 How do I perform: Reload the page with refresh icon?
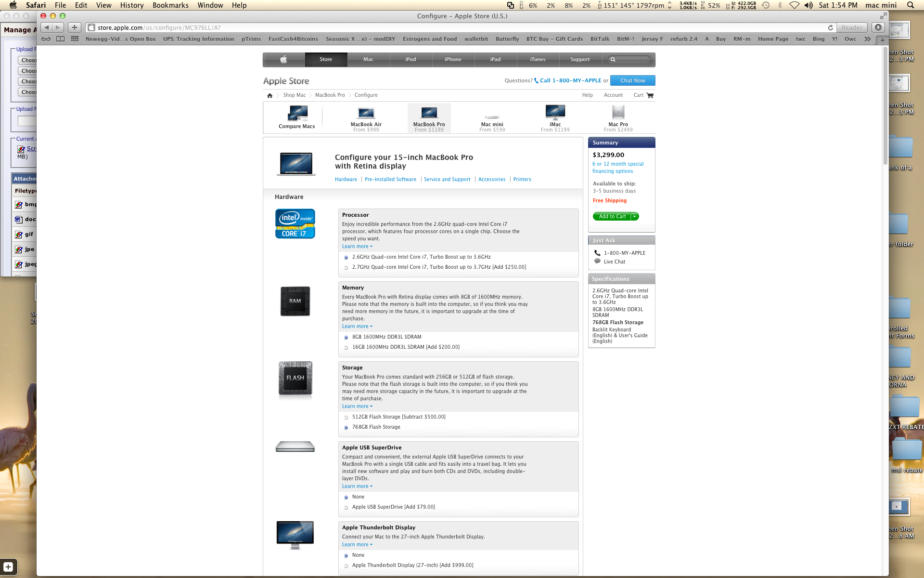(x=830, y=27)
